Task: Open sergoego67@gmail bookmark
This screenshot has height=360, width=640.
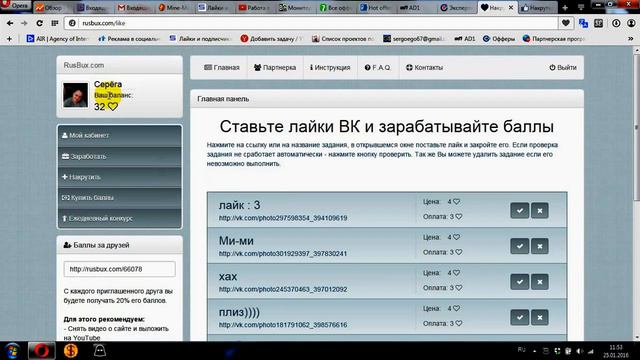Action: 414,39
